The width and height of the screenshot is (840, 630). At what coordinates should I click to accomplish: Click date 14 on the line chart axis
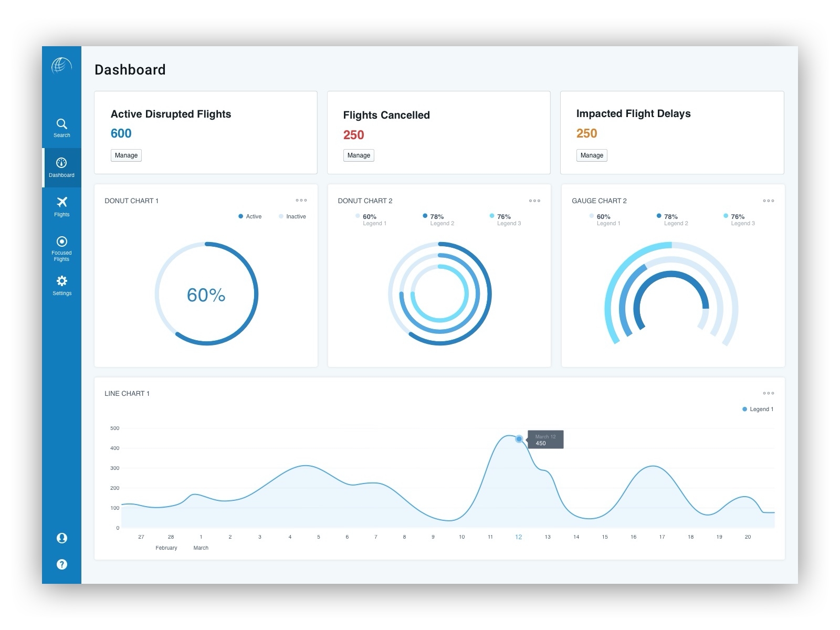pyautogui.click(x=576, y=537)
